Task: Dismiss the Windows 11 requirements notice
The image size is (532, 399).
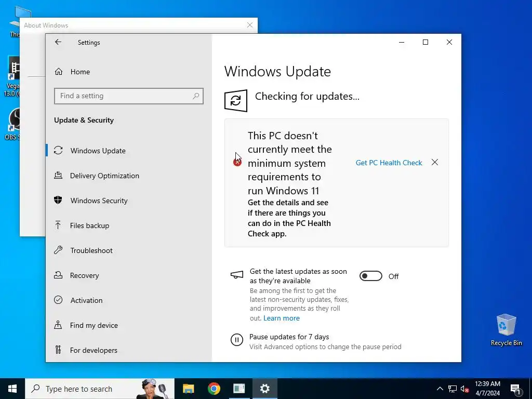Action: click(x=435, y=163)
